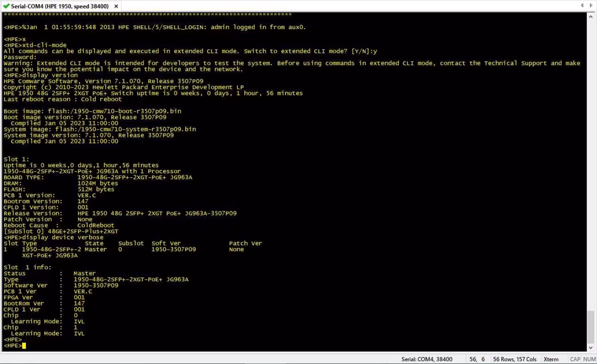
Task: Click the '[SubSlot 0] 48GE+2SFP-Plus+2XGT' line
Action: [61, 231]
